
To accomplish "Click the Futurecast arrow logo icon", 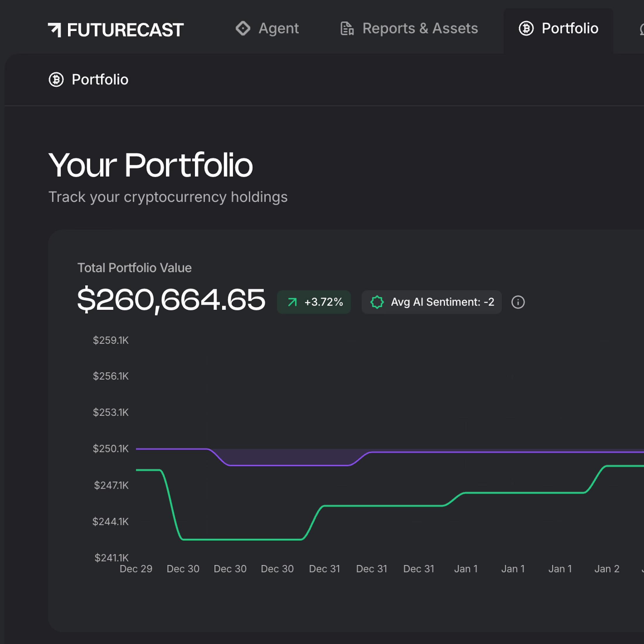I will [x=55, y=30].
